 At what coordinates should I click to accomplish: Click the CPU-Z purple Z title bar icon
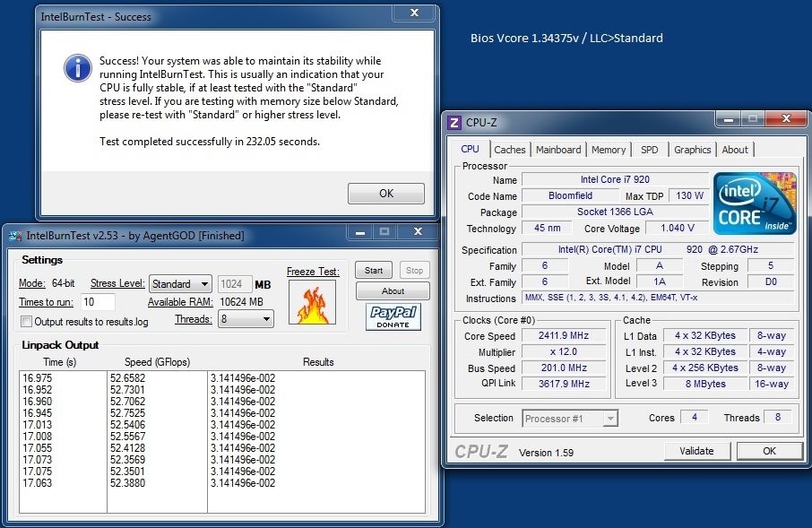[x=454, y=122]
